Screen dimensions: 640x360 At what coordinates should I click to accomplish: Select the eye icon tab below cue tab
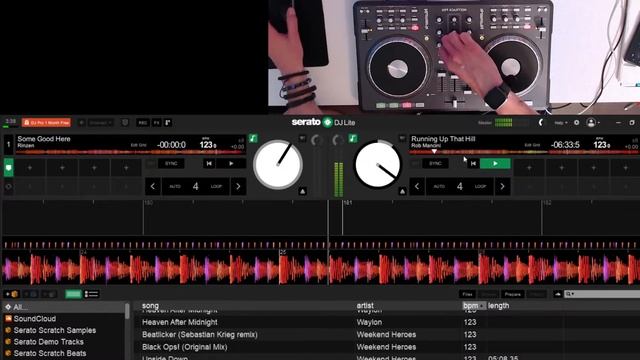9,187
